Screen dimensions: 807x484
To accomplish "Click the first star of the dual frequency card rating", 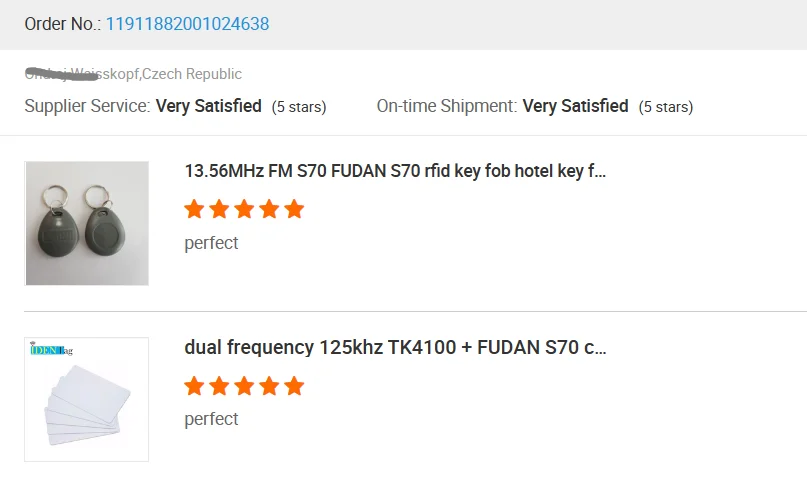I will click(x=194, y=386).
